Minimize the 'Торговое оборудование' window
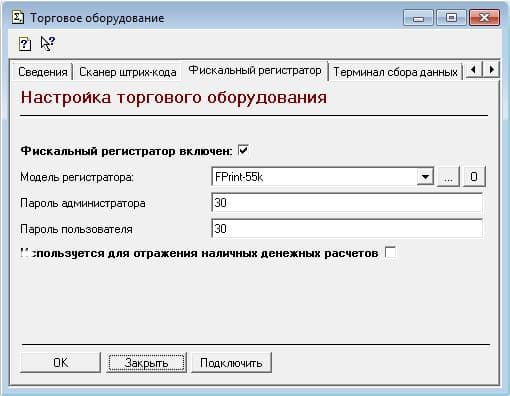 pyautogui.click(x=418, y=18)
